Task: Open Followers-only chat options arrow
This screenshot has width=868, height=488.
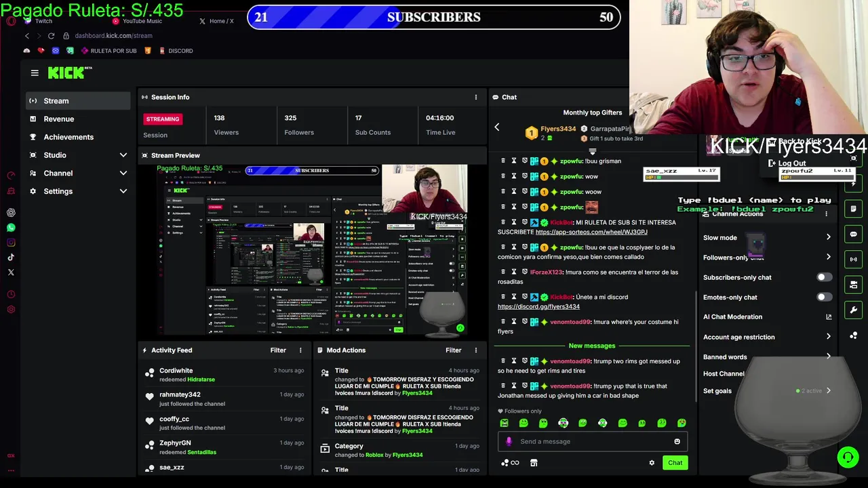Action: click(828, 258)
